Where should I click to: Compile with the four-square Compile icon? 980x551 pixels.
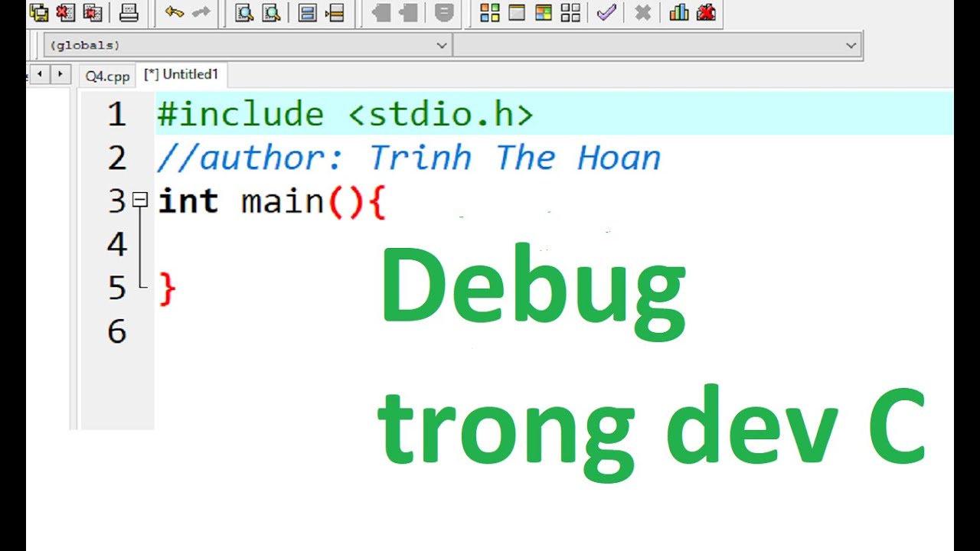(x=490, y=12)
